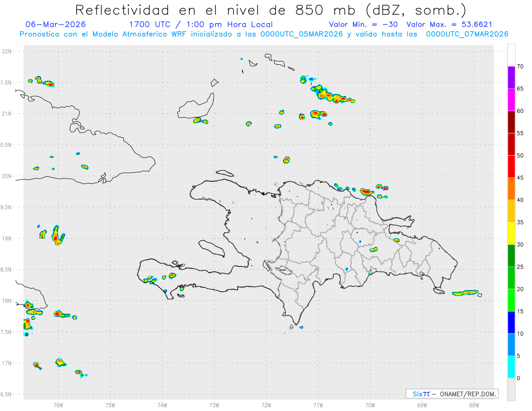Click the colorbar label '65'
Viewport: 532px width, 411px height.
520,89
